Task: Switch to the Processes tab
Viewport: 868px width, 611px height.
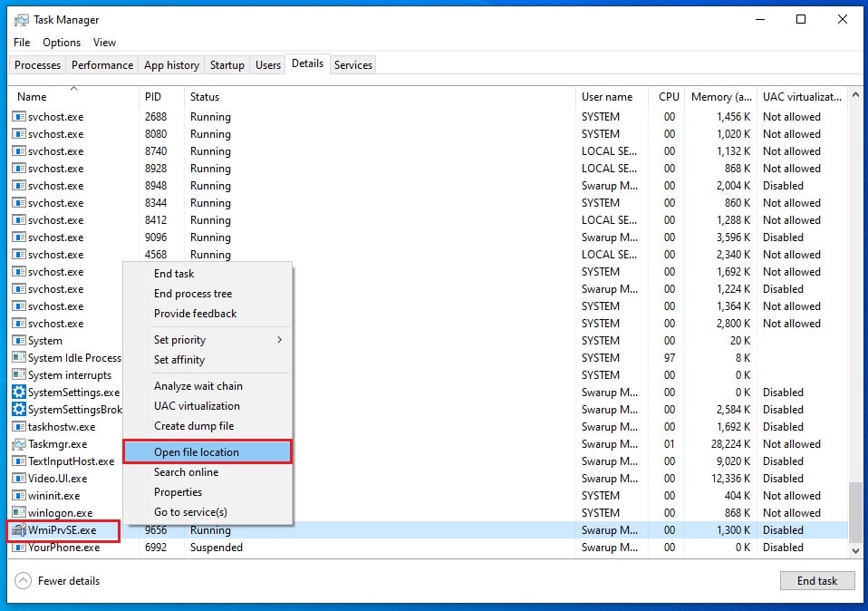Action: tap(38, 64)
